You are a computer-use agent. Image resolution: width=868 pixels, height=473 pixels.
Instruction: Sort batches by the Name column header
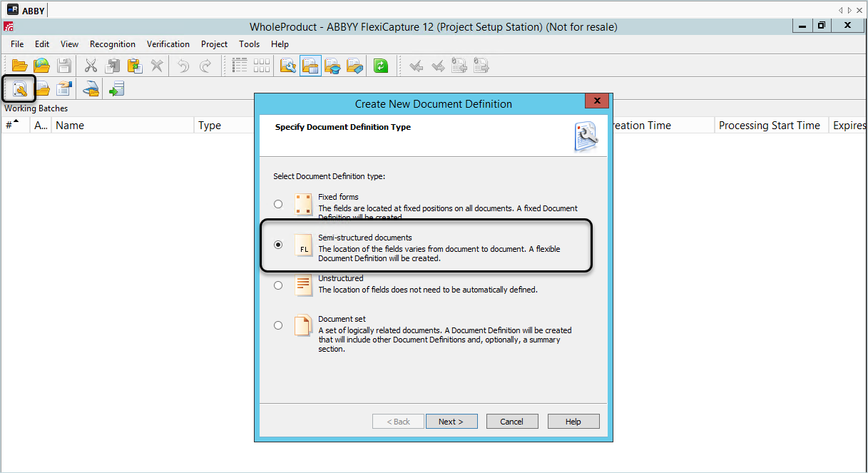tap(123, 126)
